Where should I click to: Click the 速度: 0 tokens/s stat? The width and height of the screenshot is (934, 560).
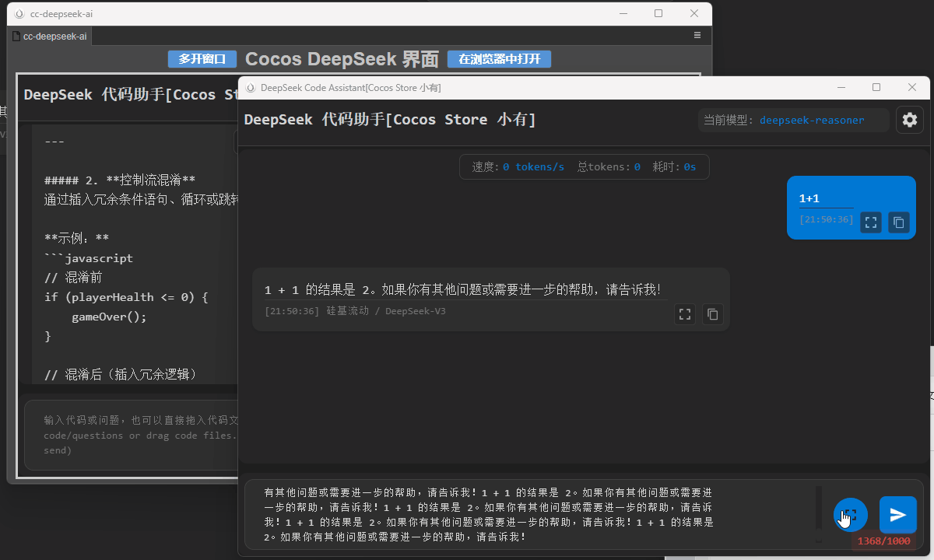point(518,167)
